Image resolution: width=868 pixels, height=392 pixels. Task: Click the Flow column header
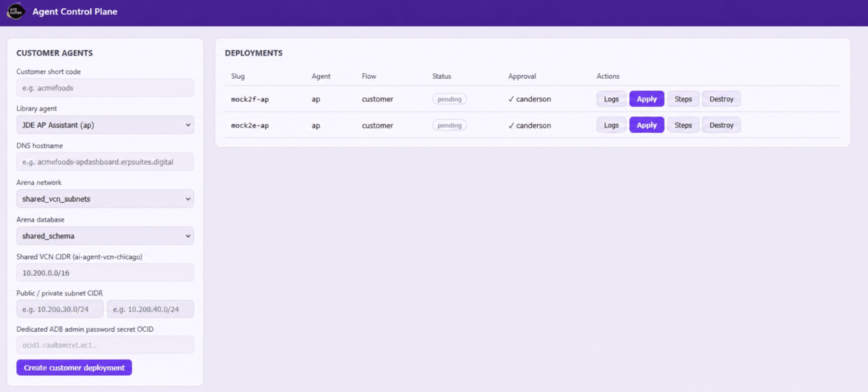tap(369, 76)
